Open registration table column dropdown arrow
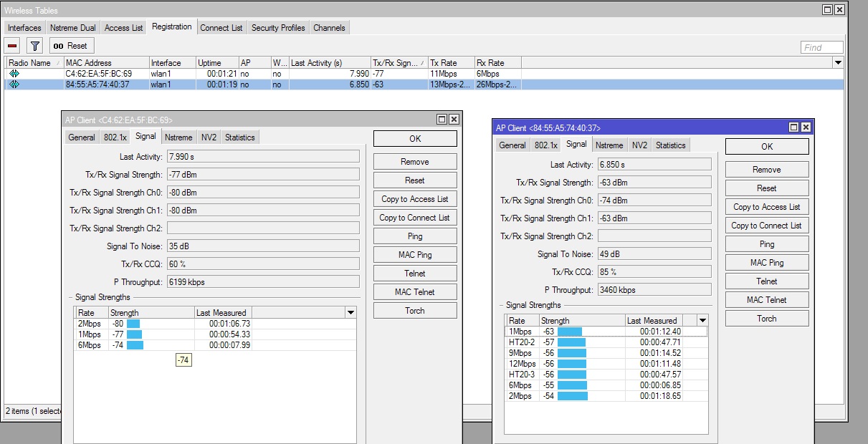 click(838, 63)
